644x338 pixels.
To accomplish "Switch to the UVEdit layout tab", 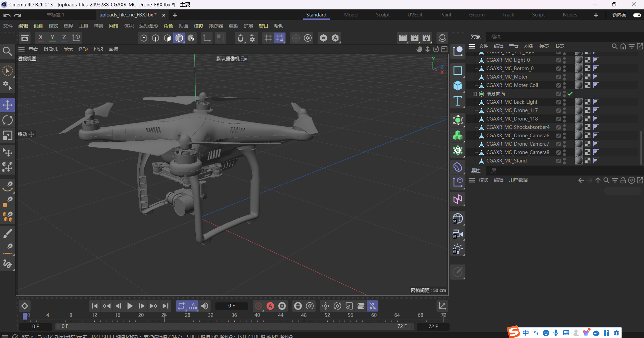I will pyautogui.click(x=415, y=15).
